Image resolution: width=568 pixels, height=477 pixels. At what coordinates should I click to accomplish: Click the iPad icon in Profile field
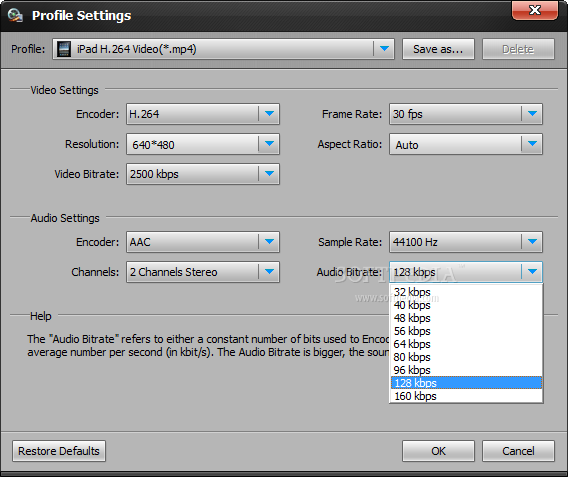coord(64,49)
